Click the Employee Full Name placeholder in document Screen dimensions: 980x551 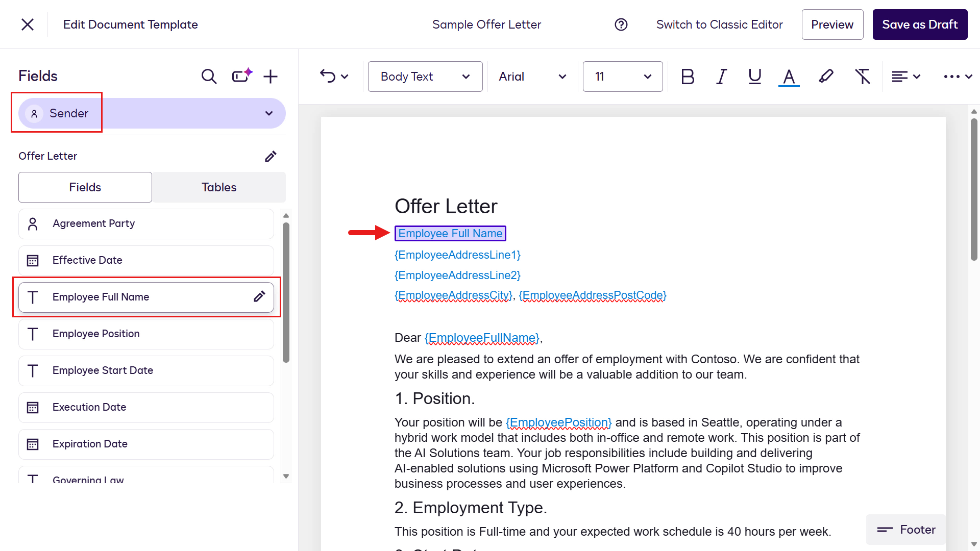(x=450, y=233)
